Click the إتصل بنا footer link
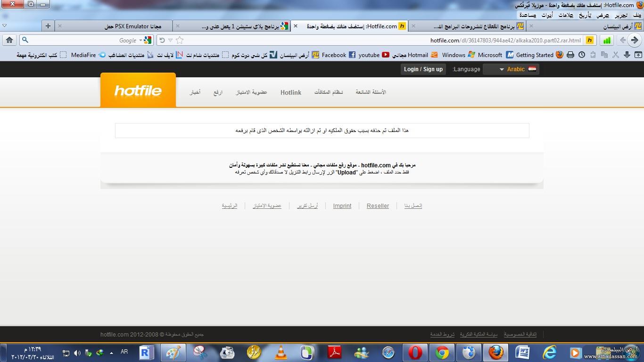This screenshot has width=644, height=362. click(x=413, y=206)
